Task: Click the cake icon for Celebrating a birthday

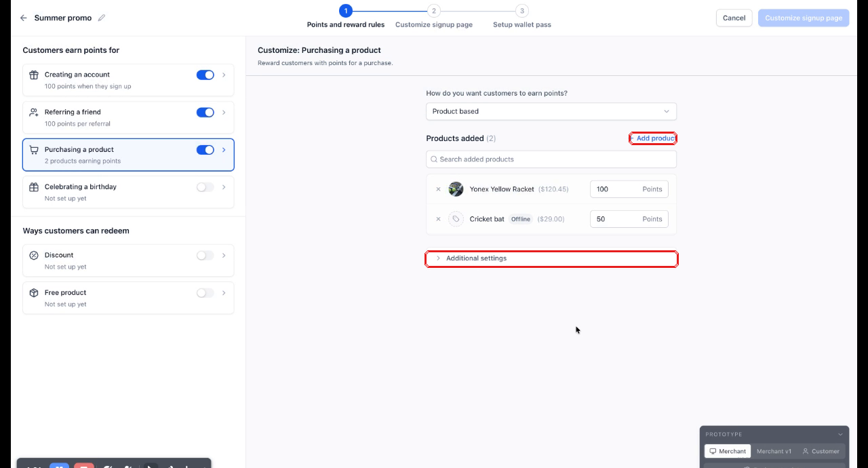Action: click(34, 187)
